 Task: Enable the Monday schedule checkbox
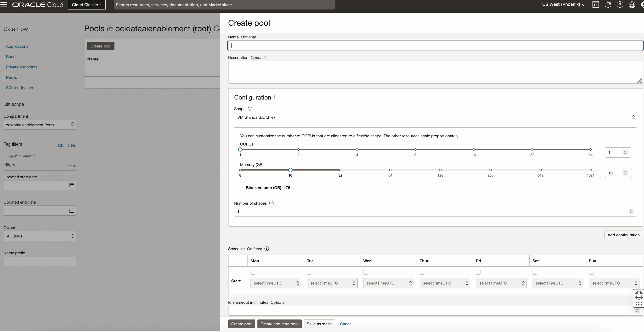coord(252,272)
